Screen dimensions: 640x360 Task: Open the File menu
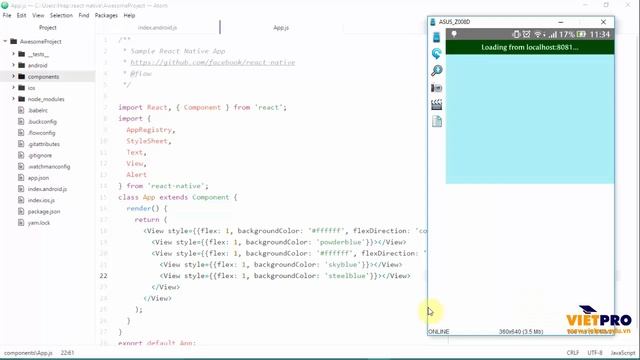tap(7, 16)
